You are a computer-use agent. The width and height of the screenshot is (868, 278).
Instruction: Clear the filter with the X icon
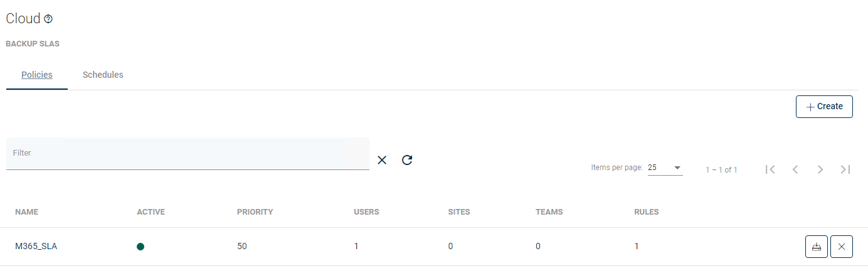point(382,160)
